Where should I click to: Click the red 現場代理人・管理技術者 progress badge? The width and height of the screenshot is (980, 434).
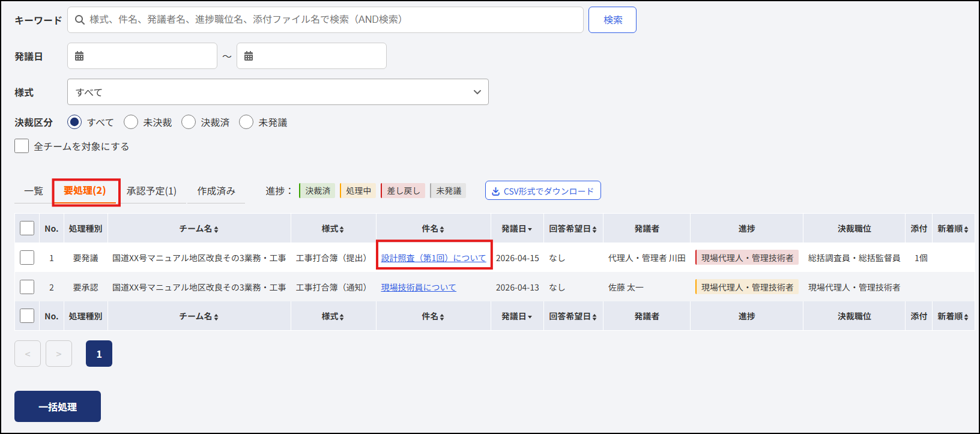click(x=747, y=258)
